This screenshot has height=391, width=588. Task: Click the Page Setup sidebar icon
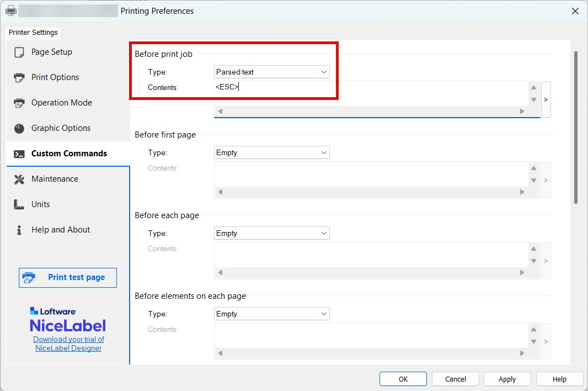(19, 52)
